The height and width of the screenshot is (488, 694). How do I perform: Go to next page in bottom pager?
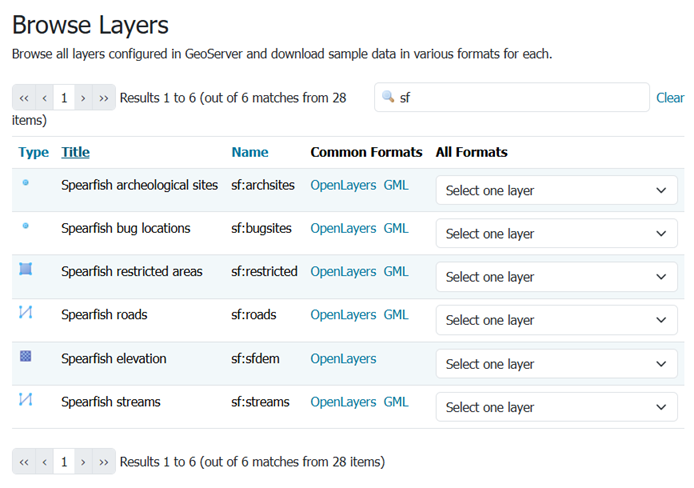coord(84,462)
